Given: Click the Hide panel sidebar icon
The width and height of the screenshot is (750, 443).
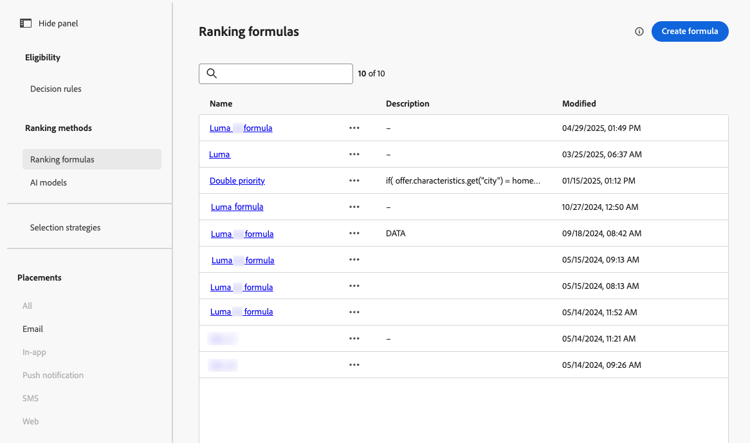Looking at the screenshot, I should coord(26,23).
